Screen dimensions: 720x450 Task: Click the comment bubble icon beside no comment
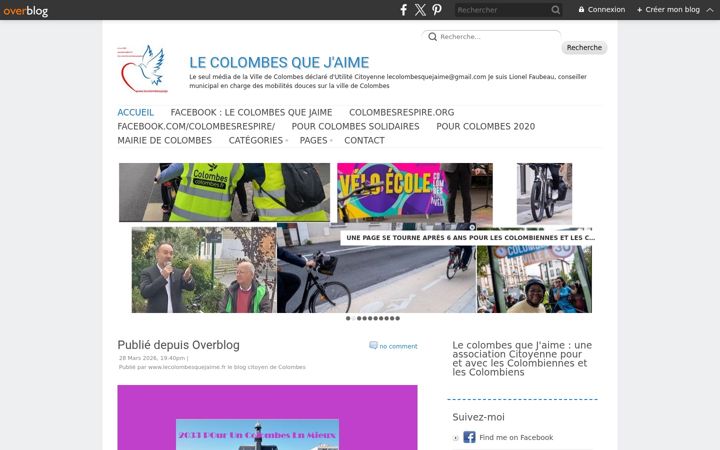click(x=373, y=345)
